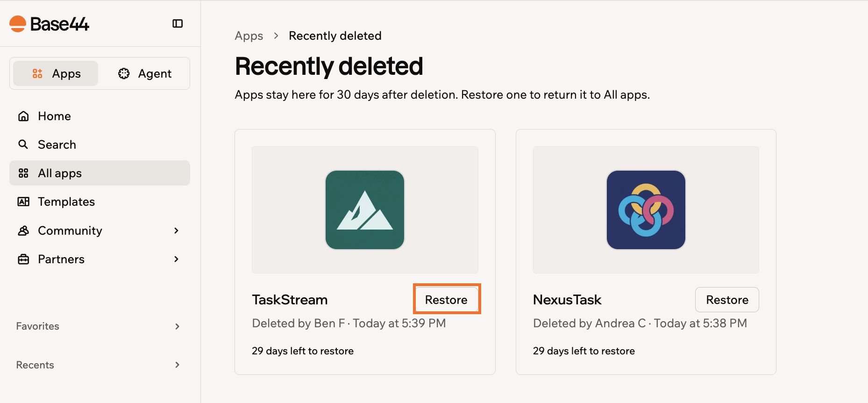Click the Search magnifier icon

pyautogui.click(x=23, y=144)
